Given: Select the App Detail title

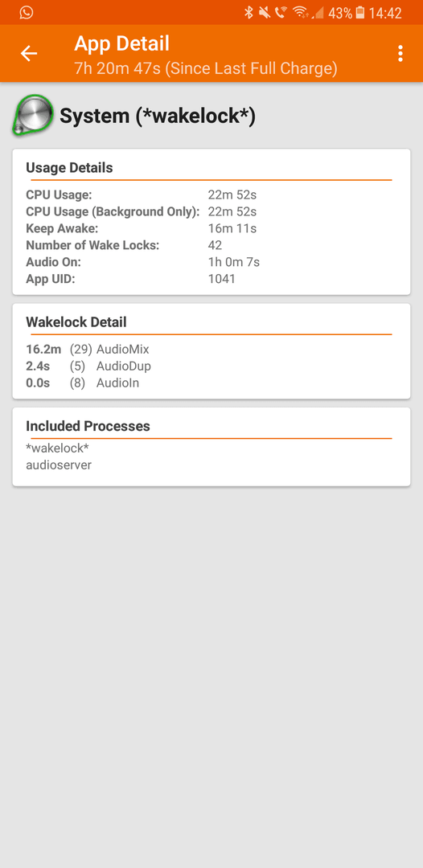Looking at the screenshot, I should [x=121, y=43].
